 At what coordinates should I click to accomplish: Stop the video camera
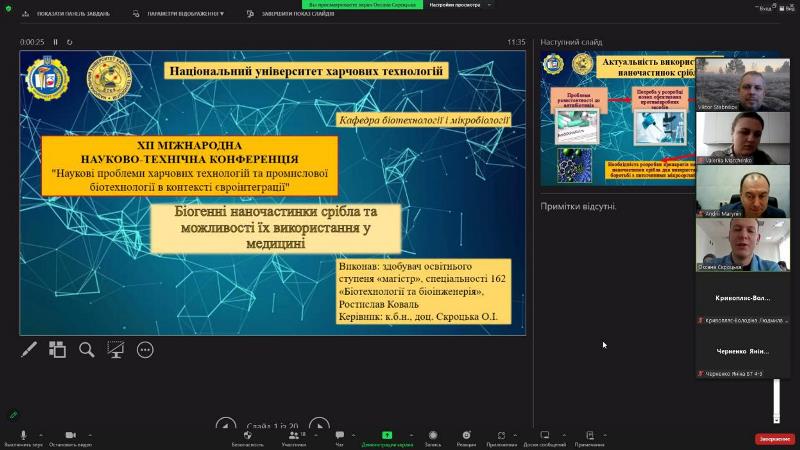pos(70,437)
